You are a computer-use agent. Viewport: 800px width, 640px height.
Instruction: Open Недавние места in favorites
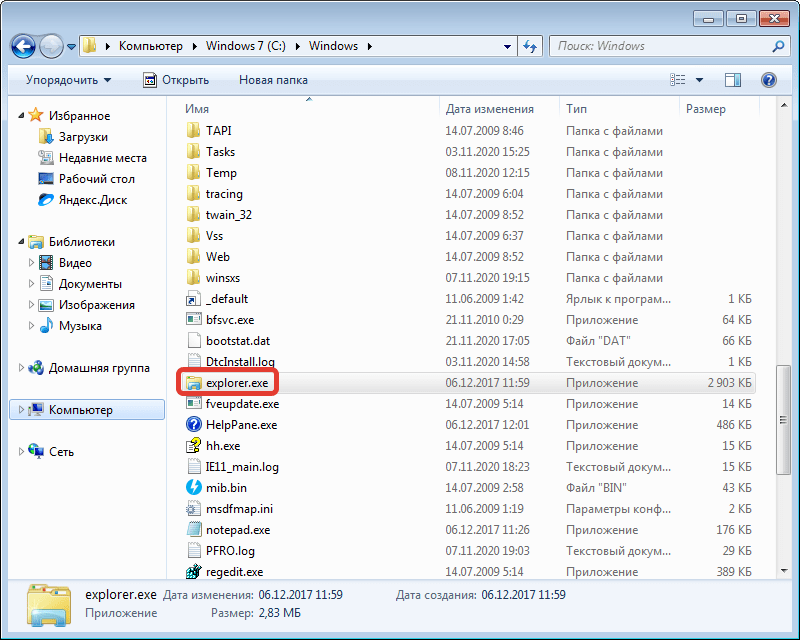[x=103, y=158]
